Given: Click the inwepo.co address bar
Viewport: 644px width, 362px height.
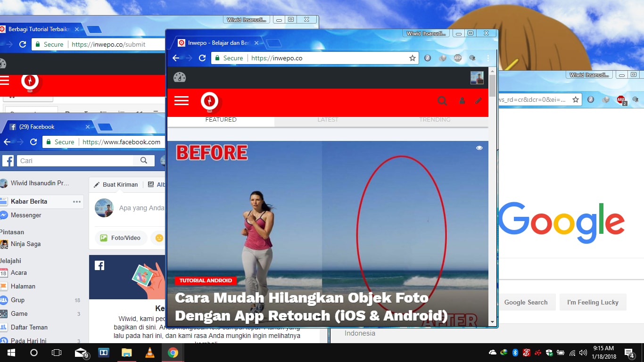Looking at the screenshot, I should 314,58.
